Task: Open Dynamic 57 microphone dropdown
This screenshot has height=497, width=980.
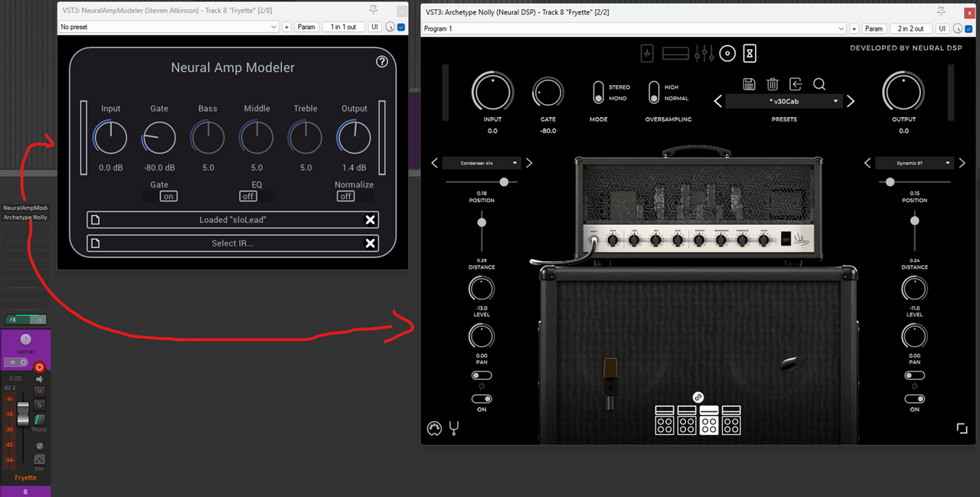Action: click(x=915, y=163)
